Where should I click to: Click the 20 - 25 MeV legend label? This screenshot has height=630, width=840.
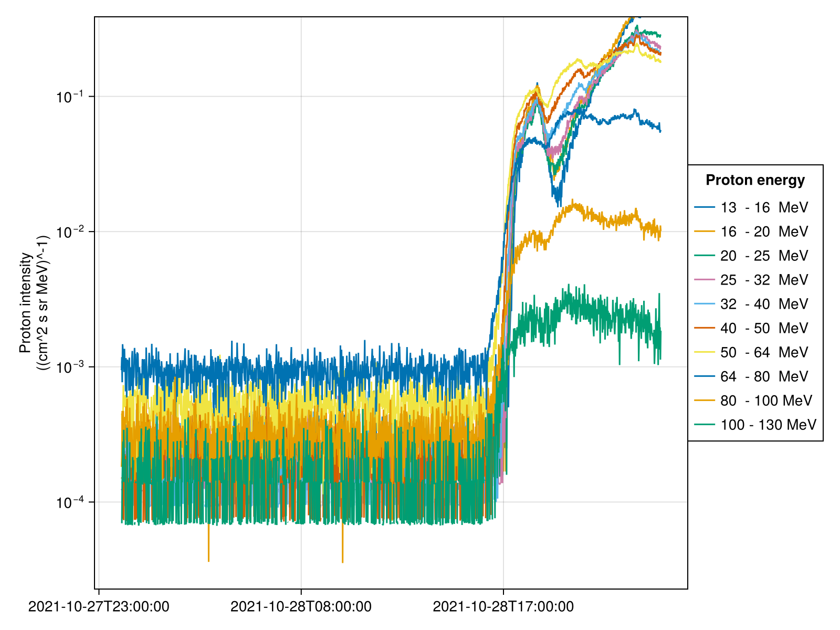point(764,256)
